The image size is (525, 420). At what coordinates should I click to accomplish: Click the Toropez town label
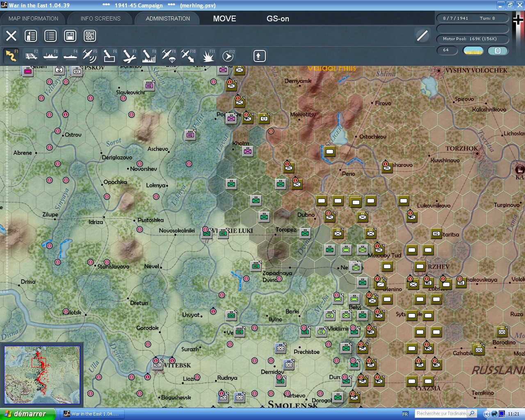[286, 230]
